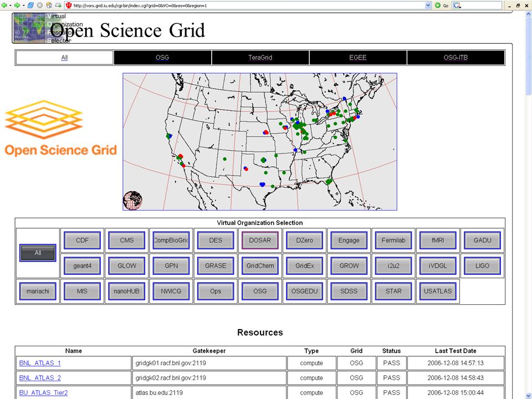
Task: Open the BNL_ATLAS_2 resource link
Action: click(x=40, y=378)
